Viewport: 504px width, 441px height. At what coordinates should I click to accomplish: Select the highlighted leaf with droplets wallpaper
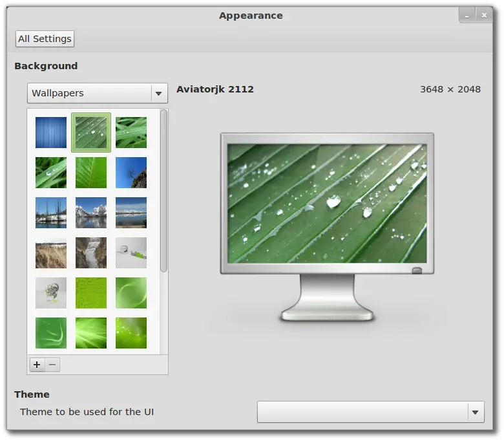point(91,133)
